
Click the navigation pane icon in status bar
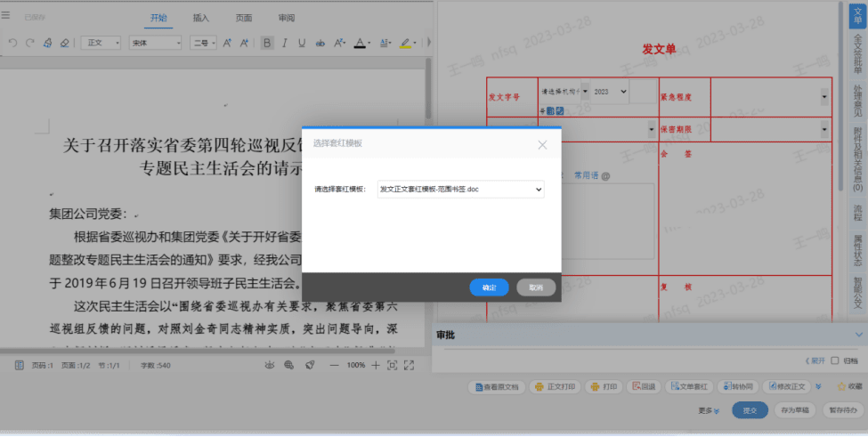(20, 365)
